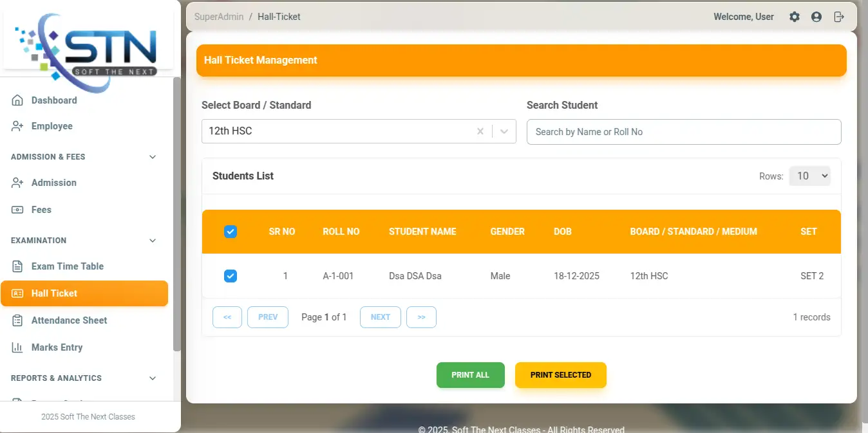The width and height of the screenshot is (868, 433).
Task: Toggle the select-all checkbox in table header
Action: 231,232
